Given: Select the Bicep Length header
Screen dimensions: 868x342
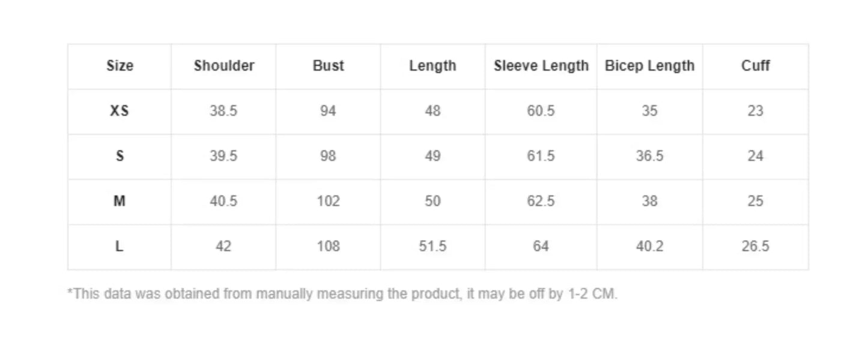Looking at the screenshot, I should 649,66.
